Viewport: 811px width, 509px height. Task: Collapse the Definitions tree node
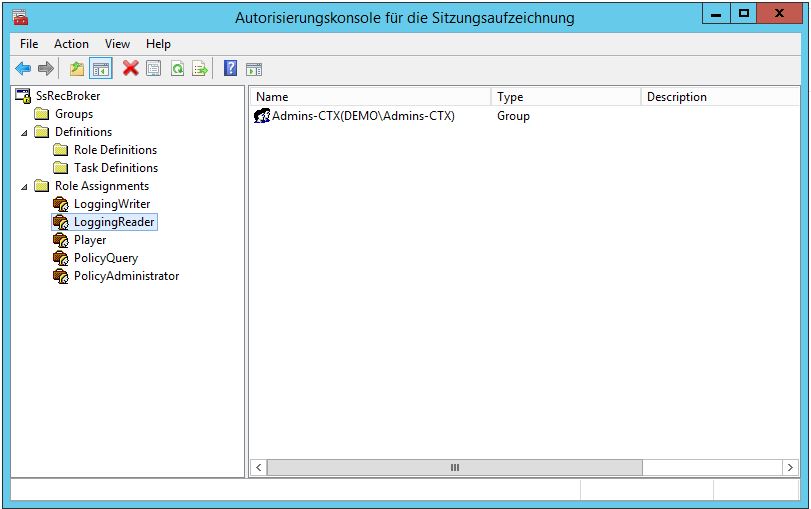point(24,133)
